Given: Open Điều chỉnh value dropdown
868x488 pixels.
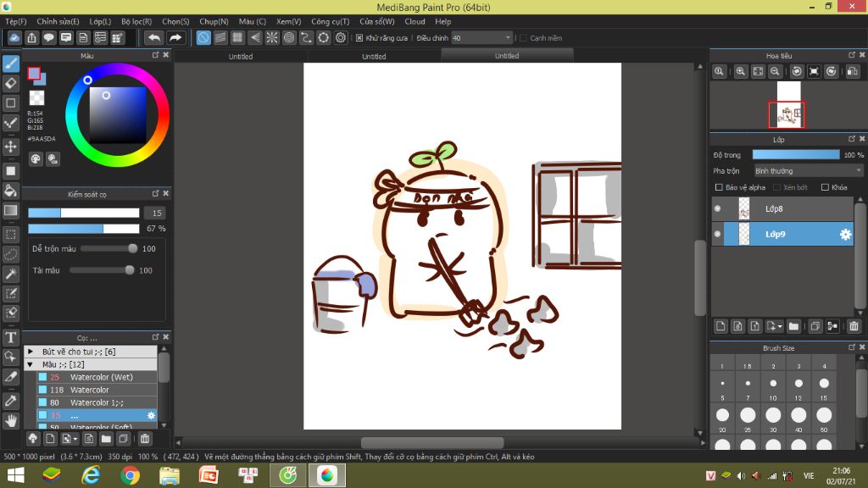Looking at the screenshot, I should [x=481, y=37].
